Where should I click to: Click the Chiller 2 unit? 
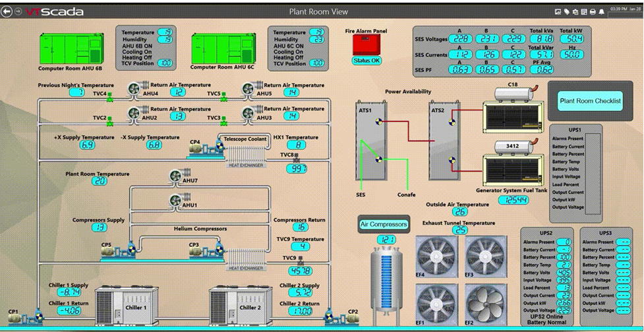pyautogui.click(x=241, y=306)
